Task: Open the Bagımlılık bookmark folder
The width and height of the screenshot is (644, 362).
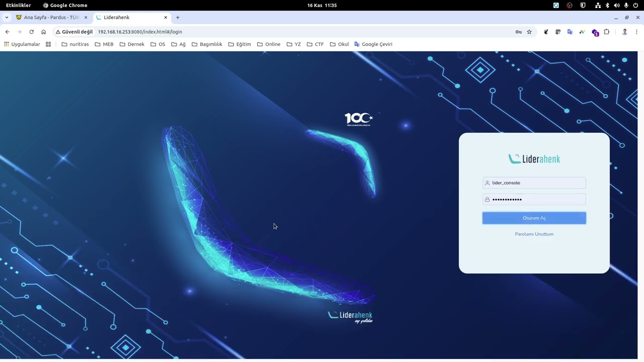Action: pos(207,44)
